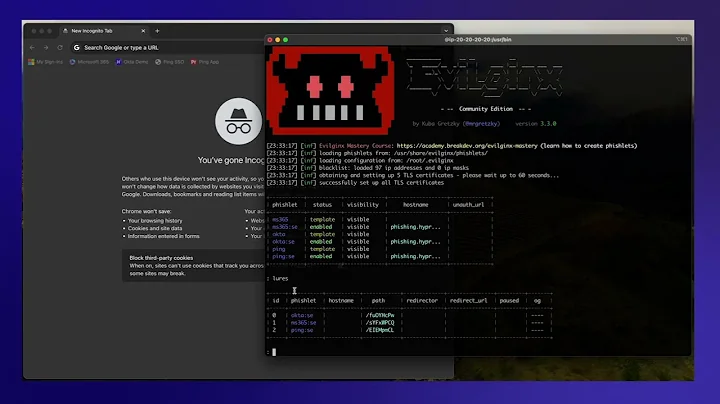
Task: Click enabled status of ms365:se phishlet
Action: pyautogui.click(x=321, y=227)
